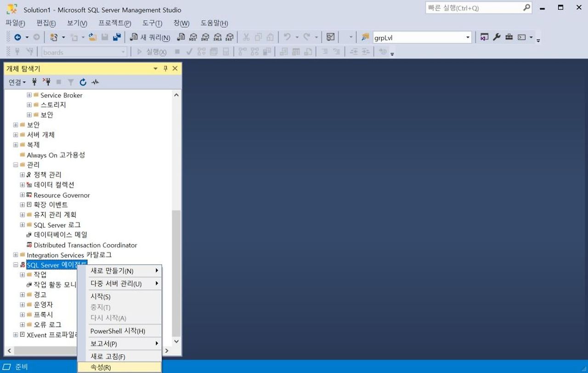Expand the 복제 folder node

click(x=16, y=145)
